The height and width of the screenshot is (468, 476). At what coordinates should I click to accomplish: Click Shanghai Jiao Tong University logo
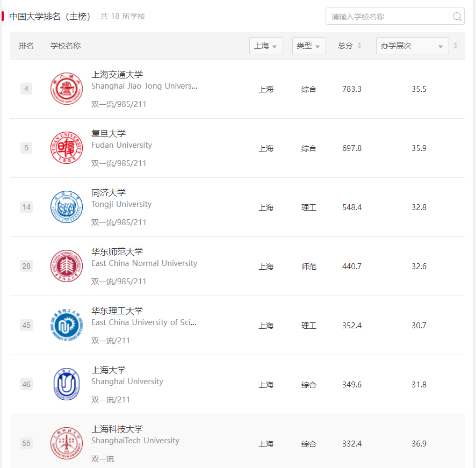(x=67, y=89)
